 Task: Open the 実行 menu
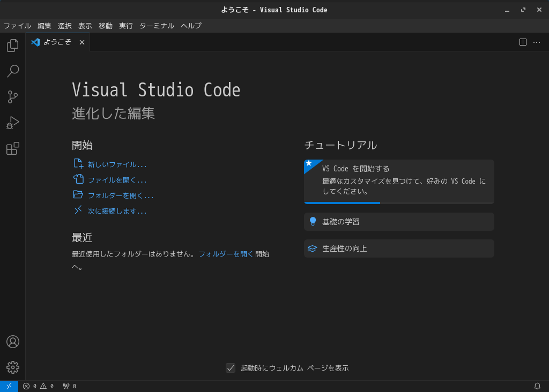coord(125,26)
